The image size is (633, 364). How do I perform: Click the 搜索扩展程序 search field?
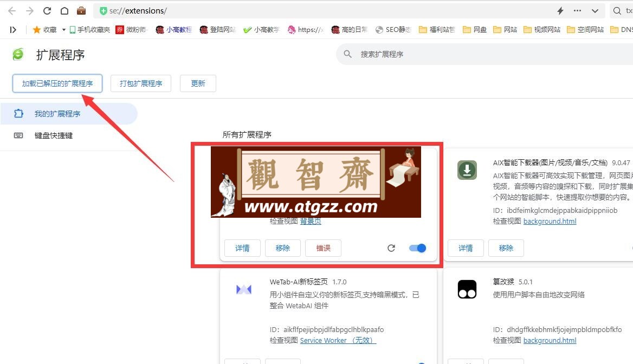[x=485, y=54]
